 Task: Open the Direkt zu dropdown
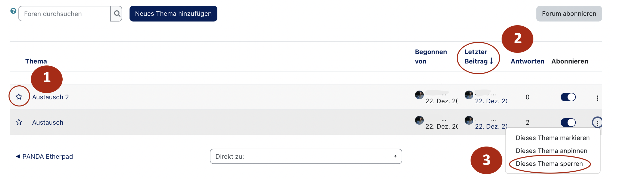(x=306, y=156)
